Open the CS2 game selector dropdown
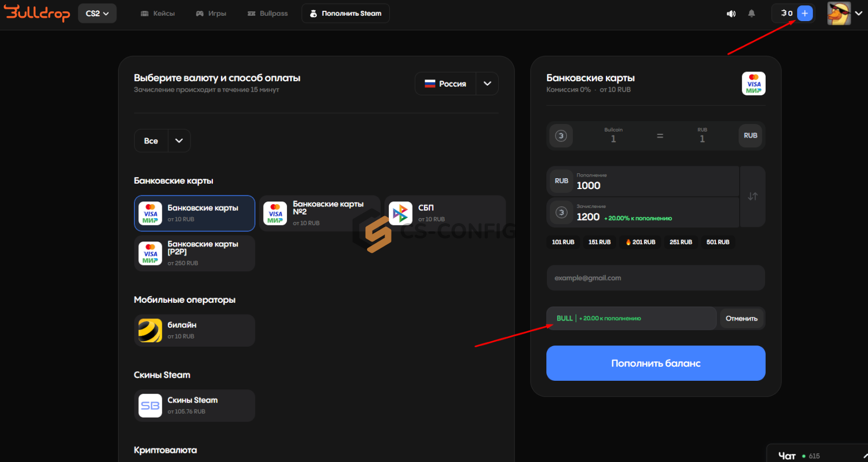Screen dimensions: 868x462 [x=97, y=14]
